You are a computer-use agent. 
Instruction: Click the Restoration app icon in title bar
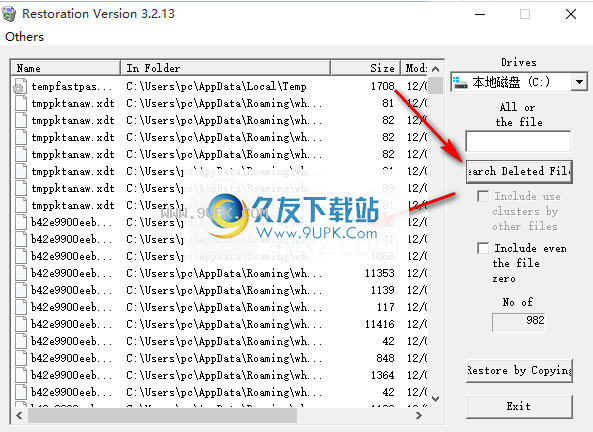click(9, 14)
